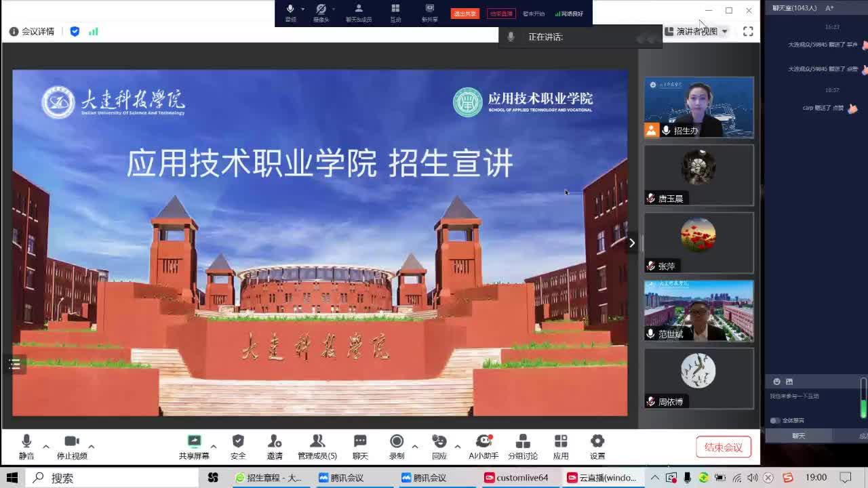Collapse the video panel with the side arrow
This screenshot has width=868, height=488.
[632, 243]
